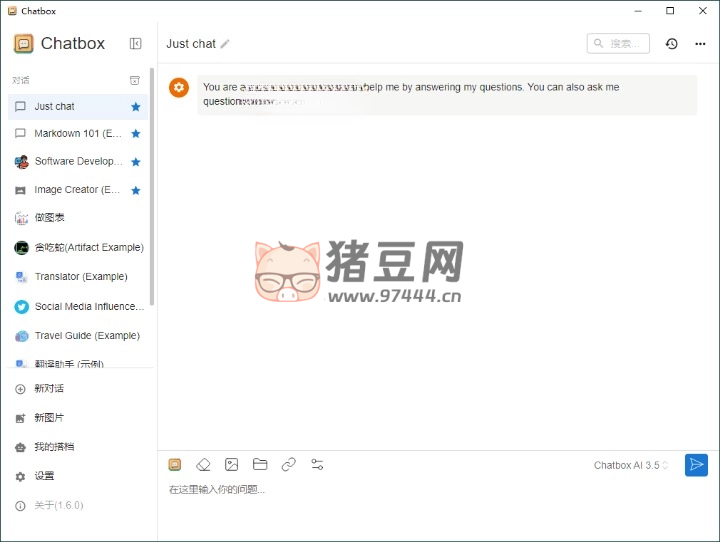This screenshot has width=720, height=542.
Task: Collapse the sidebar with the panel icon
Action: coord(136,44)
